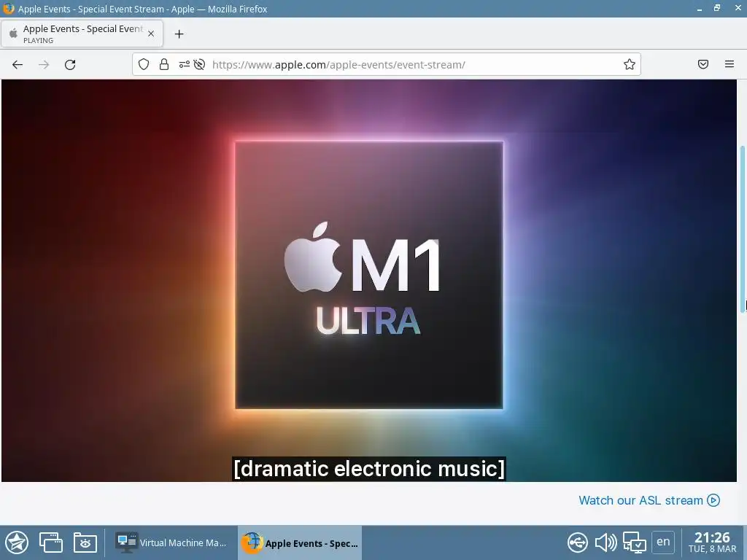This screenshot has width=747, height=560.
Task: Click the forward navigation arrow
Action: click(44, 64)
